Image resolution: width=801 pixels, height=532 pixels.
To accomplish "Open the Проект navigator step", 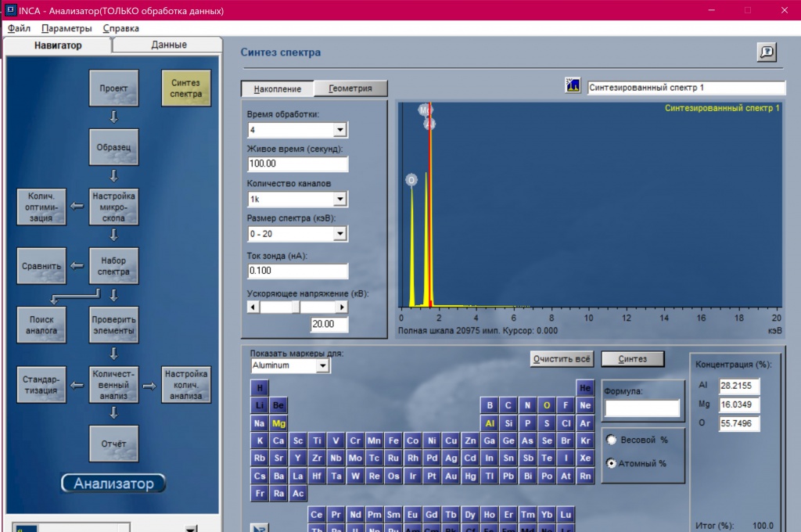I will pos(113,88).
